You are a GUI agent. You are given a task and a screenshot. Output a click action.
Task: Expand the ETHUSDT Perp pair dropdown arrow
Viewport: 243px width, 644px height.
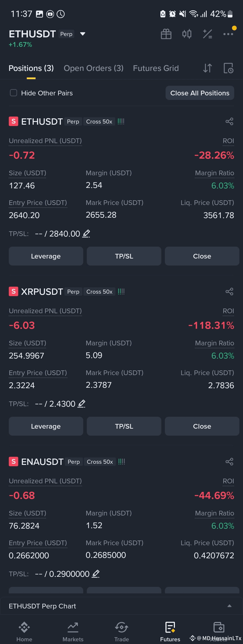pos(83,34)
